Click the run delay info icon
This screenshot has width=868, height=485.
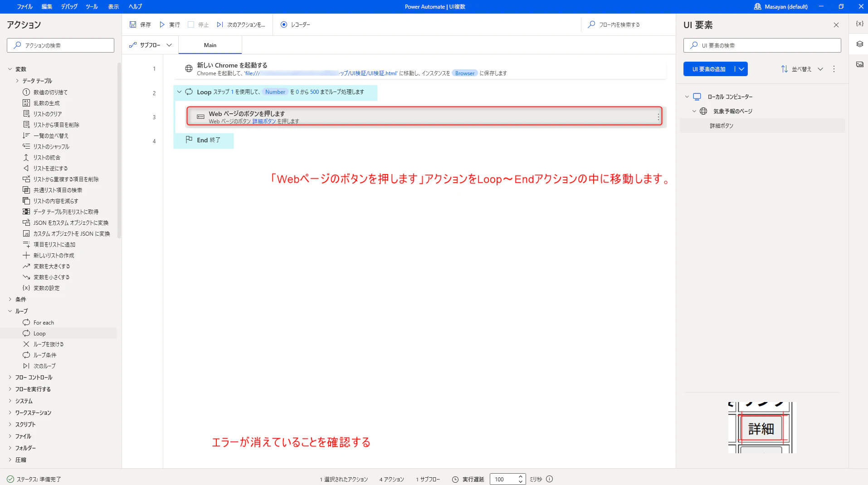pos(549,479)
